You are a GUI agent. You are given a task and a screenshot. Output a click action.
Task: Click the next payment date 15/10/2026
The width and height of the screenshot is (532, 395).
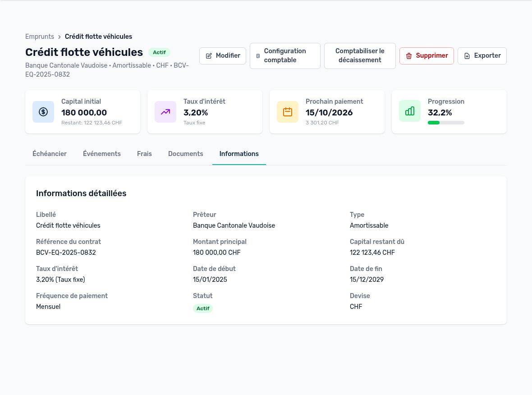(x=329, y=113)
